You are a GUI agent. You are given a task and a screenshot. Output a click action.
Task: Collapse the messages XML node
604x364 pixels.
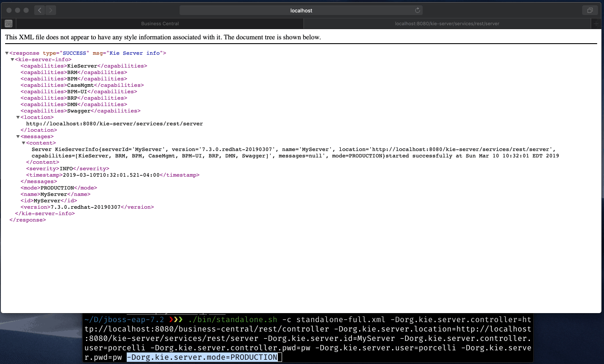tap(18, 136)
